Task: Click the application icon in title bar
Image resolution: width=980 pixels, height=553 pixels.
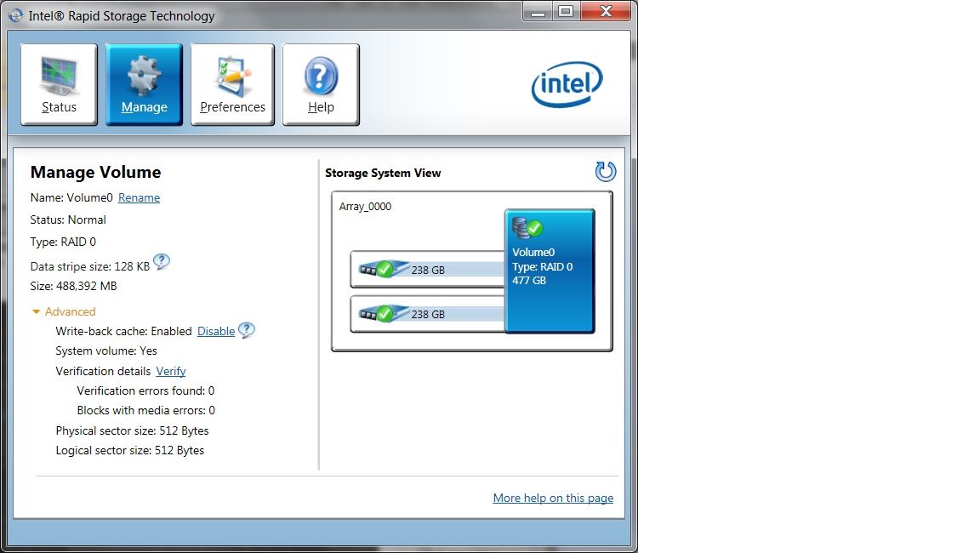Action: 15,15
